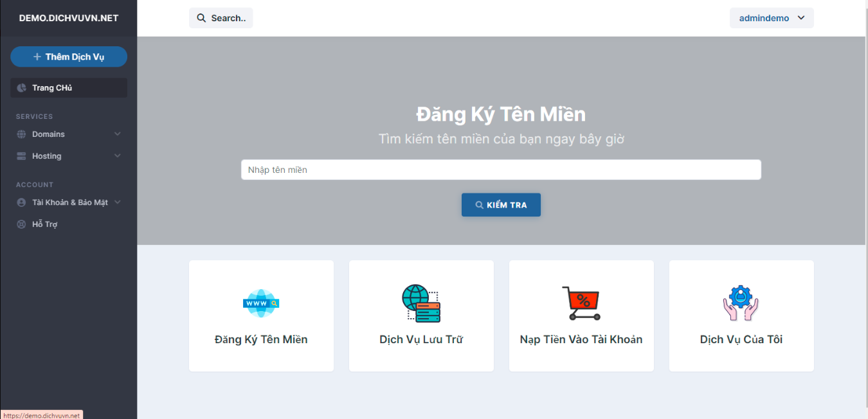
Task: Click the globe icon beside Domains
Action: [21, 134]
